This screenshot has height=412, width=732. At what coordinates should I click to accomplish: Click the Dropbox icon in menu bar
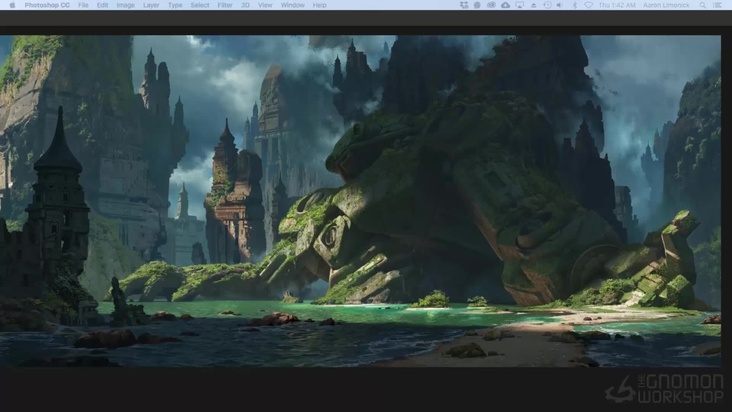click(x=464, y=5)
